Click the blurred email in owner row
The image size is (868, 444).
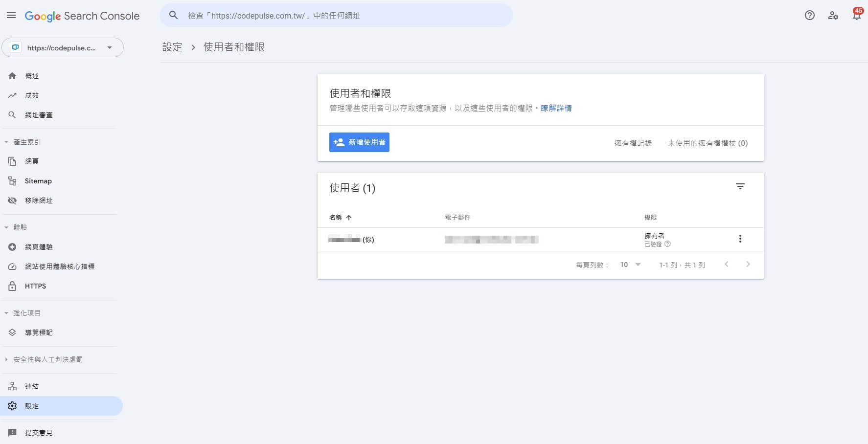coord(491,239)
